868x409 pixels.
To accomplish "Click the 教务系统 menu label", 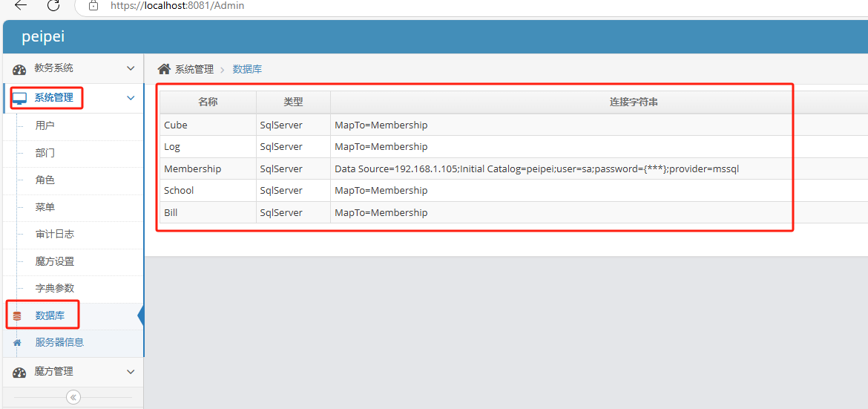I will (53, 68).
